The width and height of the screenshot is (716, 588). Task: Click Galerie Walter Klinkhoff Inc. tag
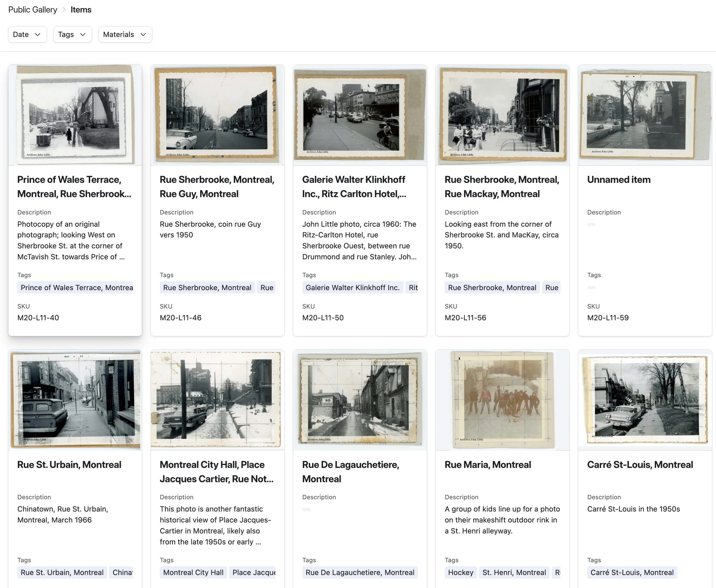[x=352, y=288]
